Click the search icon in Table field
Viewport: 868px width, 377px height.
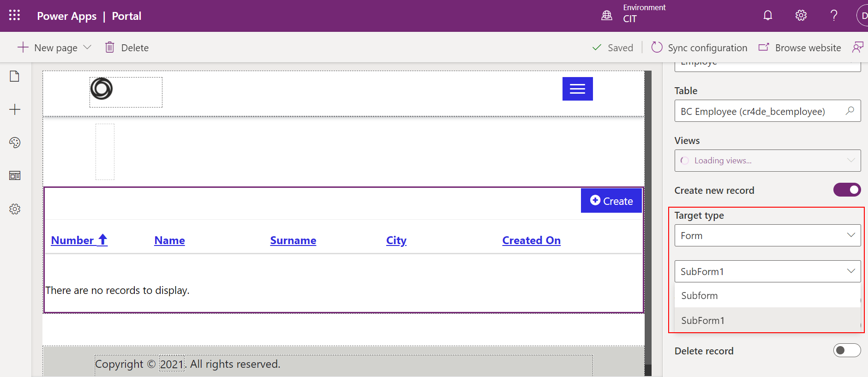pos(850,111)
